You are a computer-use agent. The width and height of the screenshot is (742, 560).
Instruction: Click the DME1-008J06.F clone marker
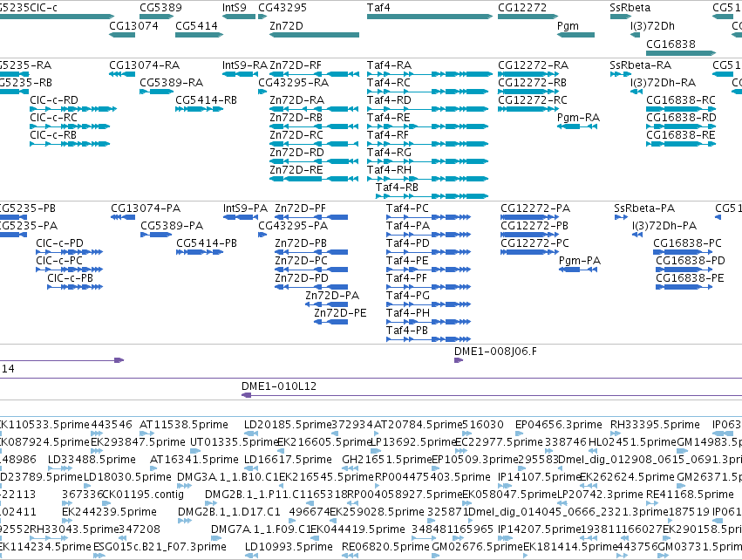click(459, 360)
